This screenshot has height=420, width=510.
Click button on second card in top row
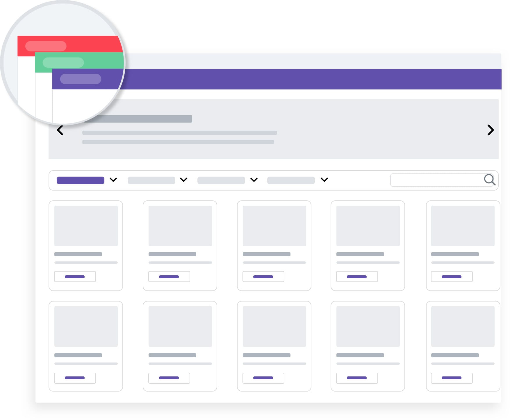pos(169,277)
